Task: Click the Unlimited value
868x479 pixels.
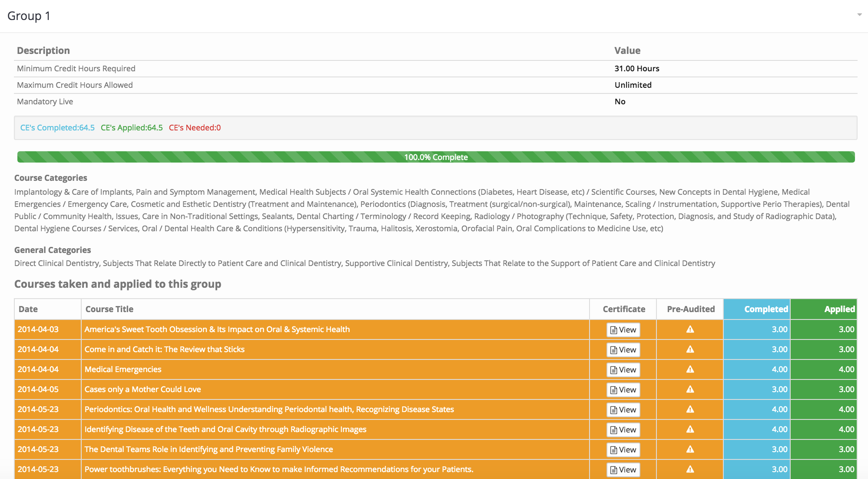Action: [x=633, y=85]
